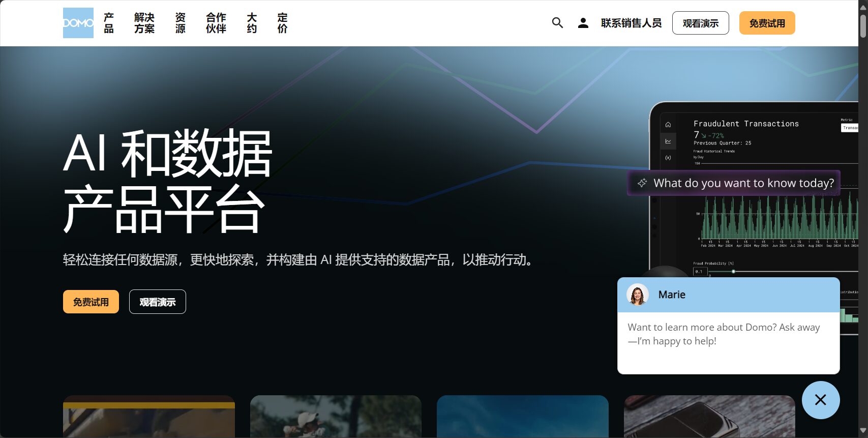Click Marie's chat message text
This screenshot has height=438, width=868.
pyautogui.click(x=724, y=334)
